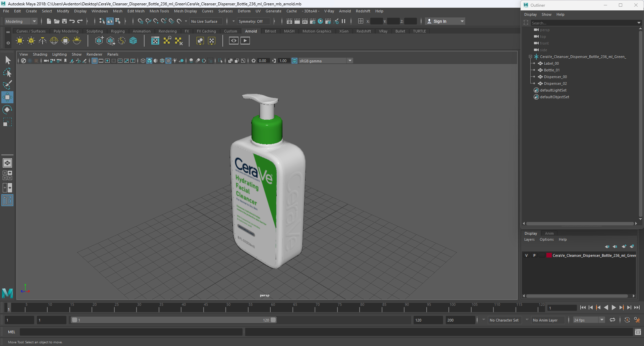Click the IPR render clapper icon
Viewport: 644px width, 346px height.
tap(305, 21)
